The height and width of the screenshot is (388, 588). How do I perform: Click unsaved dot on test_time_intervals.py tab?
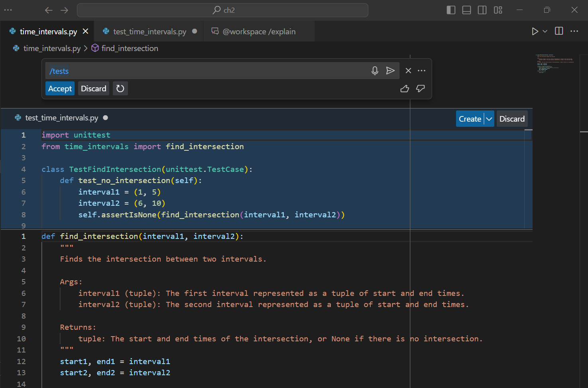[x=195, y=31]
